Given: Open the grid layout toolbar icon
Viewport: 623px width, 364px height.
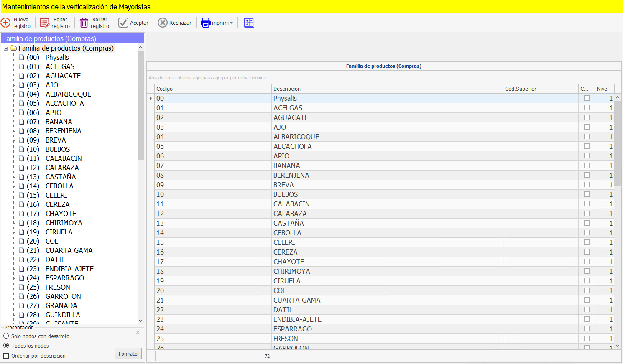Looking at the screenshot, I should [249, 23].
